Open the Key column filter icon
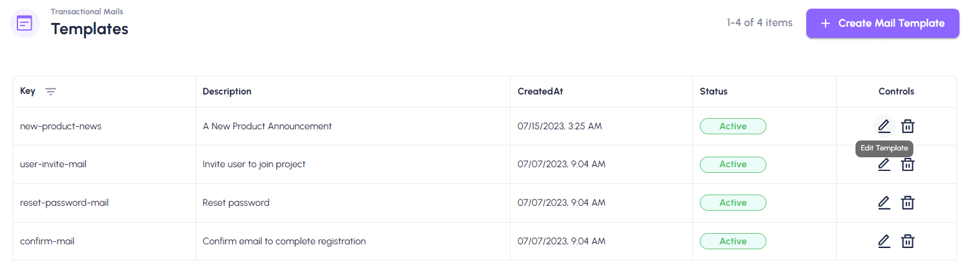This screenshot has height=276, width=980. (x=51, y=91)
